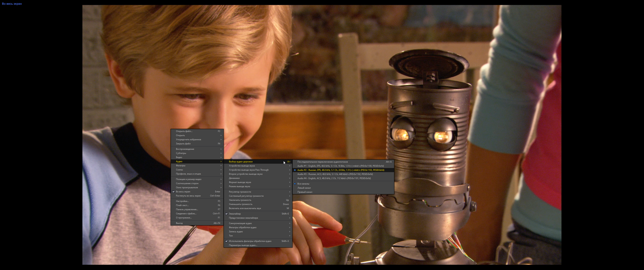Expand 'Синхронизация аудио' submenu
The height and width of the screenshot is (270, 644).
[240, 223]
